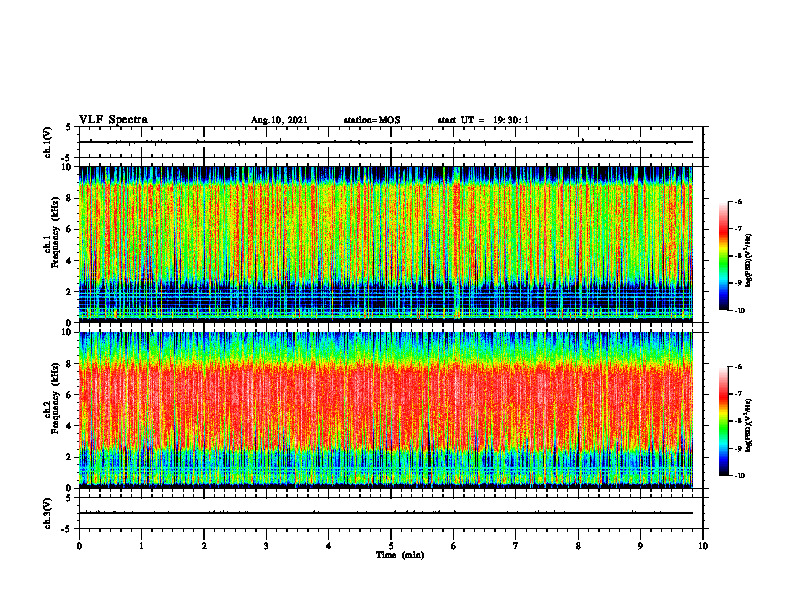Click the ch.2 PSD color bar
The width and height of the screenshot is (792, 612).
coord(723,421)
